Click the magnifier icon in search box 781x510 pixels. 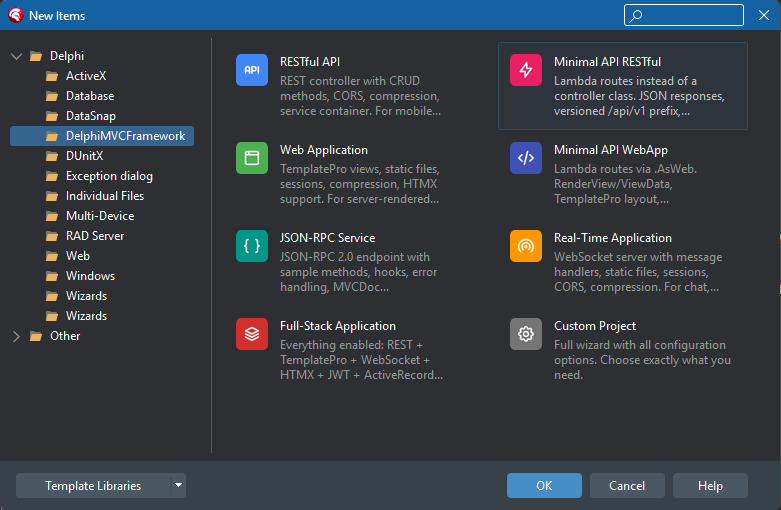coord(636,16)
